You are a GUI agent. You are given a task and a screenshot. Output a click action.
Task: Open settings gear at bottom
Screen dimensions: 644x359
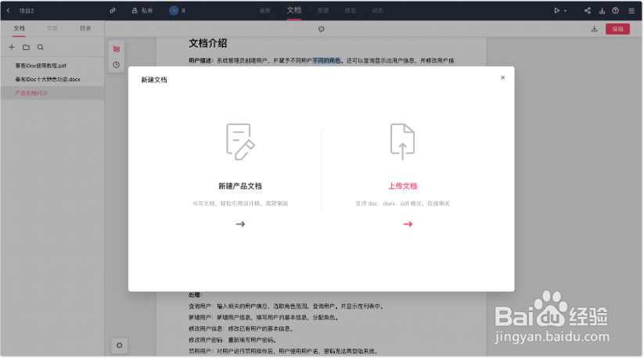tap(119, 346)
